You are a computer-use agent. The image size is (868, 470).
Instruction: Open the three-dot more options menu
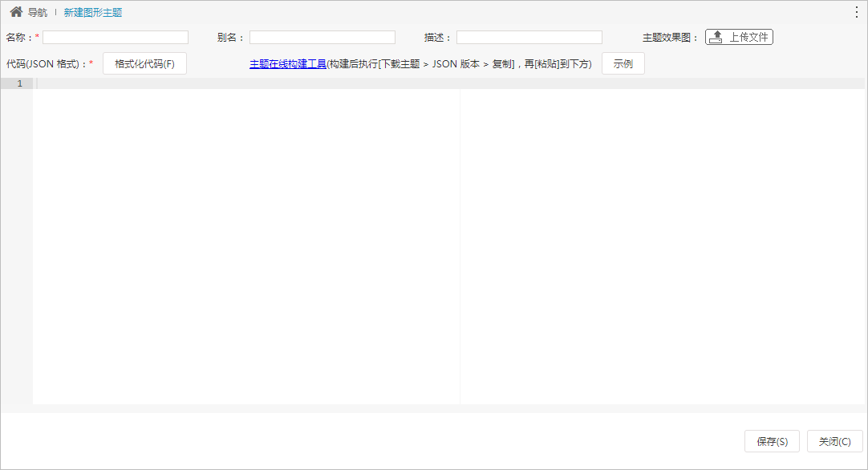tap(857, 12)
